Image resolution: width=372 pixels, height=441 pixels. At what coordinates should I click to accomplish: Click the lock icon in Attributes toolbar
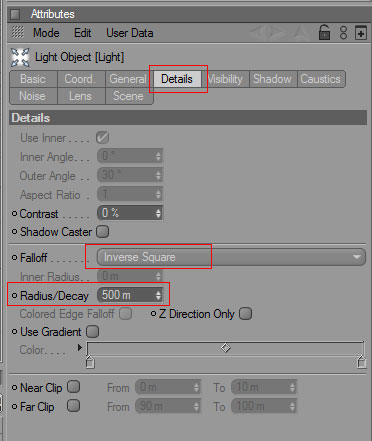click(x=324, y=33)
